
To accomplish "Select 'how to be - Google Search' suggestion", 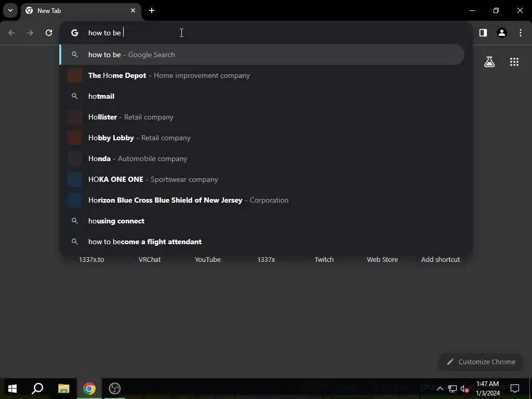I will click(262, 55).
